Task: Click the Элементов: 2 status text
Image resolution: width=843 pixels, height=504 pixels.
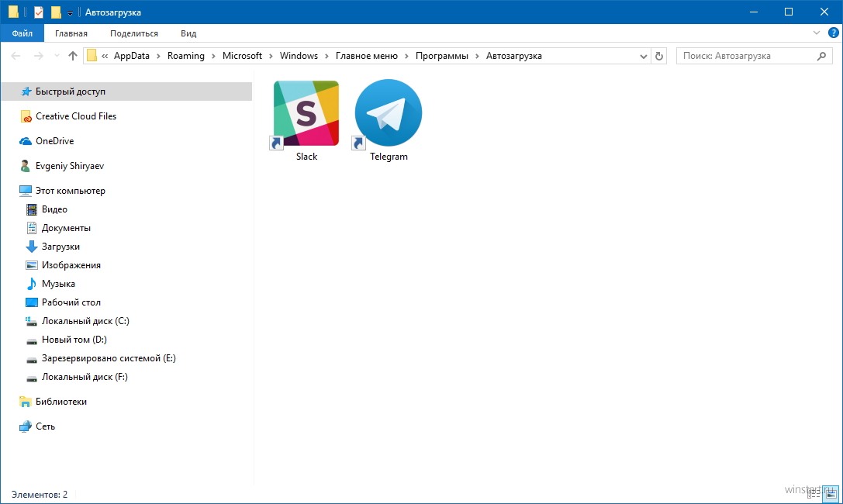Action: coord(40,495)
